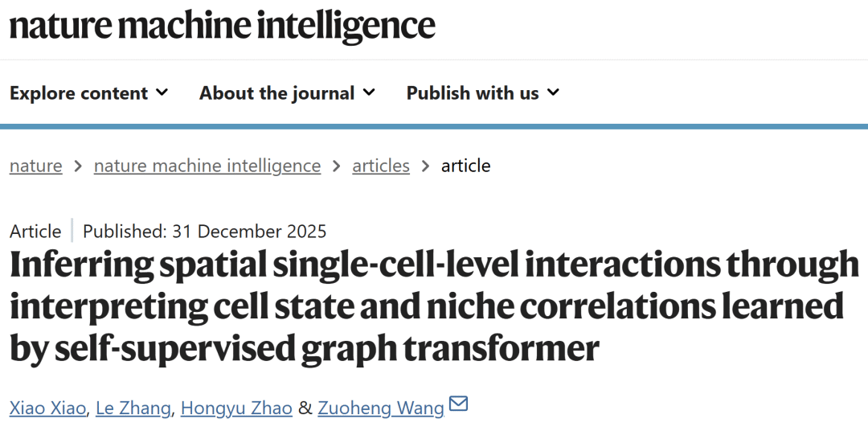Expand the Publish with us dropdown arrow
Screen dimensions: 868x431
pyautogui.click(x=553, y=92)
